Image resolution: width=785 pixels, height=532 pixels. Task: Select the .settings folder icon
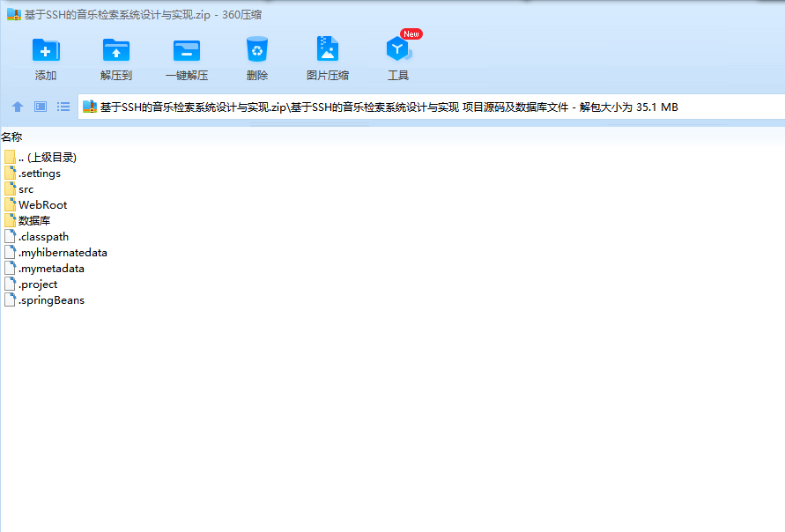click(x=10, y=174)
